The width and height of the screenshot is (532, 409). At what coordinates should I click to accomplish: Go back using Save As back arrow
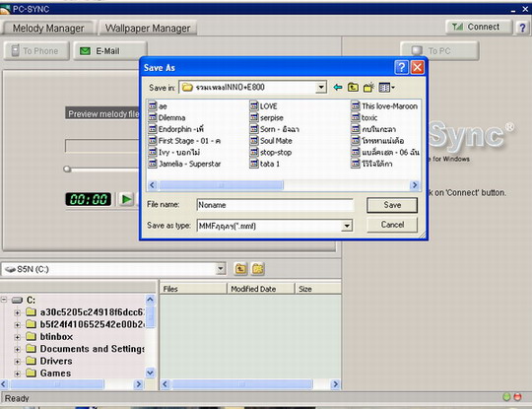point(337,88)
